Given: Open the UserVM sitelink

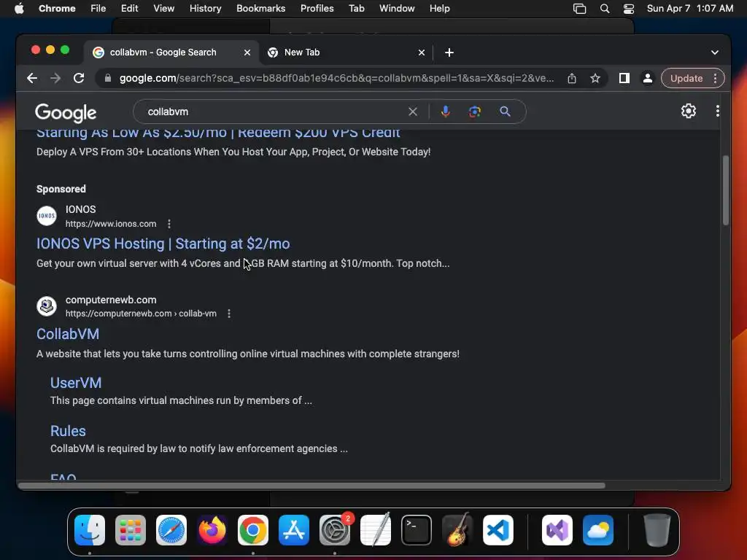Looking at the screenshot, I should pyautogui.click(x=76, y=383).
